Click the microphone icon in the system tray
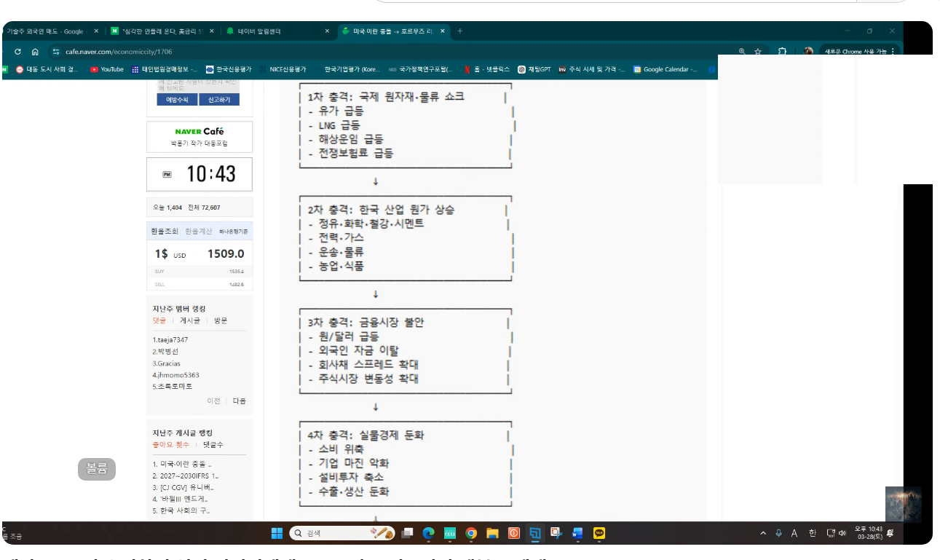 pos(778,533)
